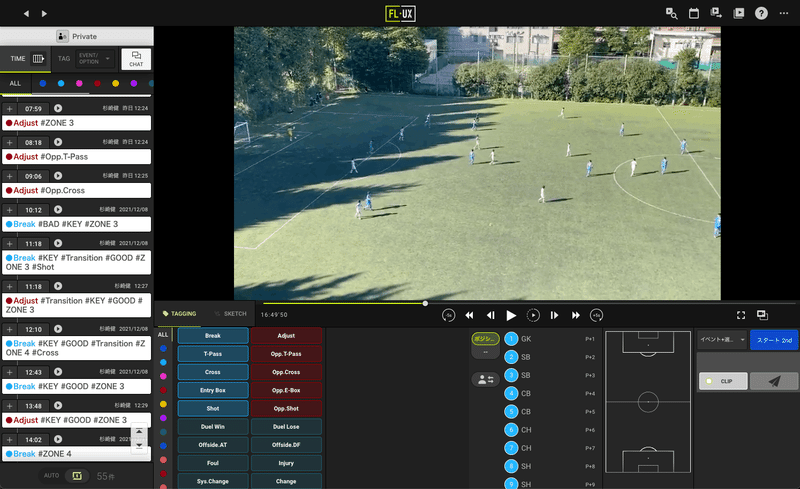Toggle the CLIP button
This screenshot has width=800, height=489.
click(x=723, y=381)
